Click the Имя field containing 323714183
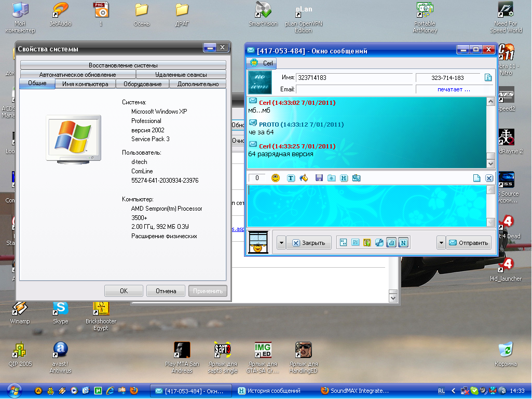 tap(354, 78)
